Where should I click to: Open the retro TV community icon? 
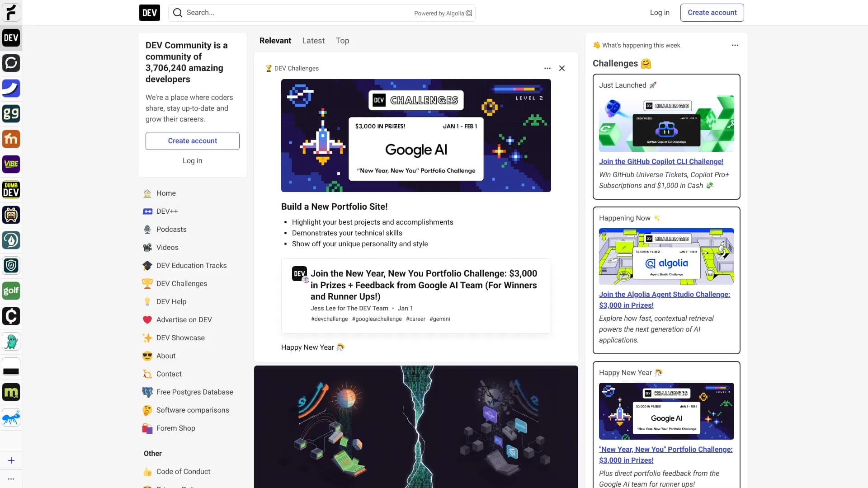point(11,215)
